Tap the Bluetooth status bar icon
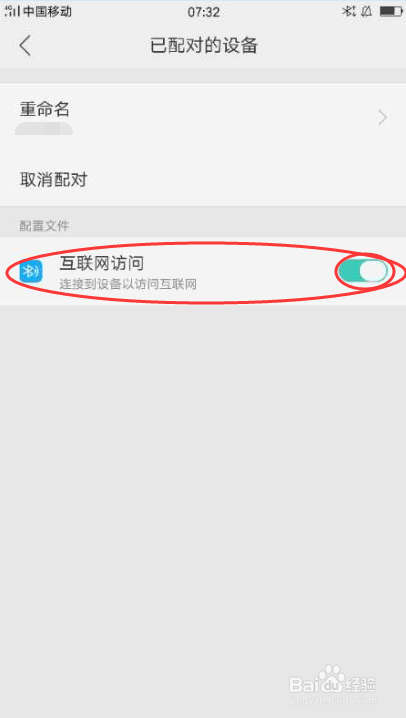 click(348, 11)
